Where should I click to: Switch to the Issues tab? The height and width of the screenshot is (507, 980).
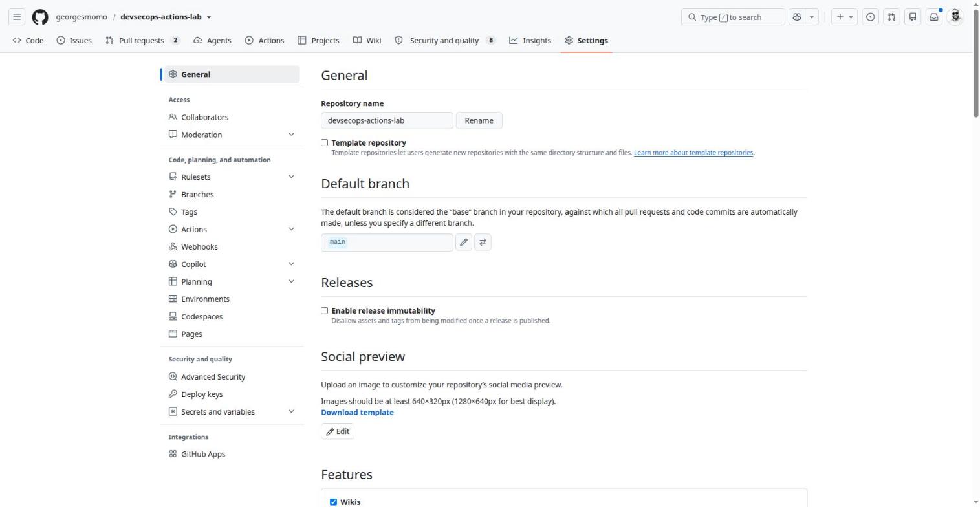(74, 40)
